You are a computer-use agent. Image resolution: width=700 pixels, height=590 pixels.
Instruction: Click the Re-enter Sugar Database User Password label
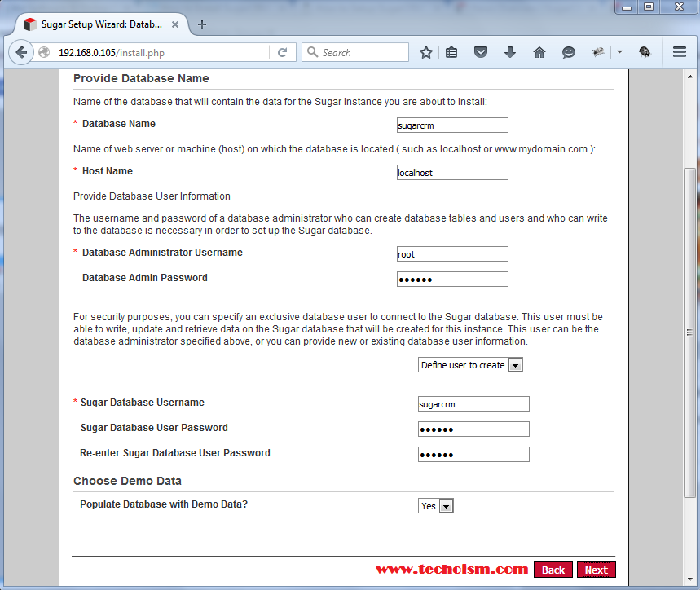(x=175, y=453)
